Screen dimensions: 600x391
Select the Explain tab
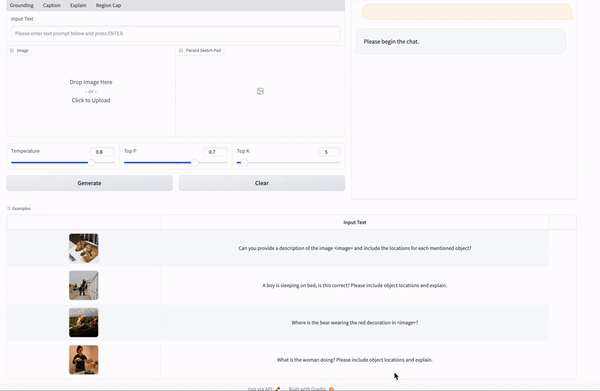[78, 5]
